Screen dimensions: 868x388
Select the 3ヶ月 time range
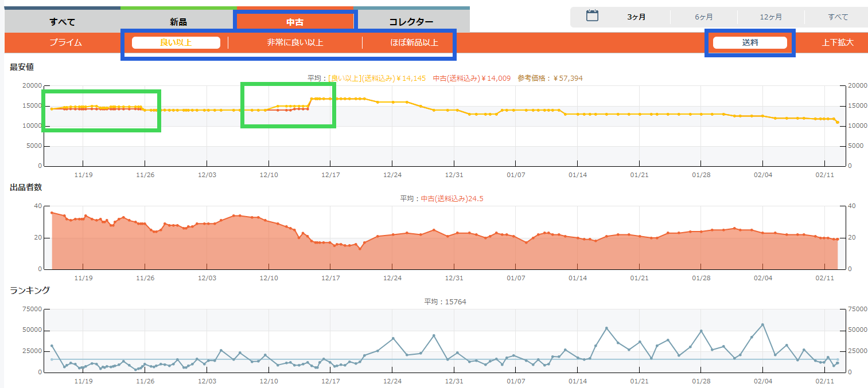click(636, 17)
